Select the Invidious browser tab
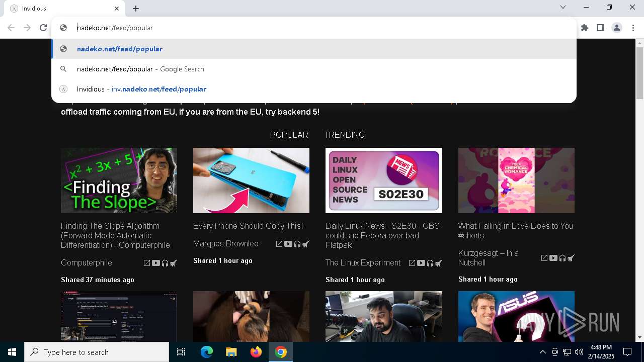The width and height of the screenshot is (644, 362). (64, 9)
